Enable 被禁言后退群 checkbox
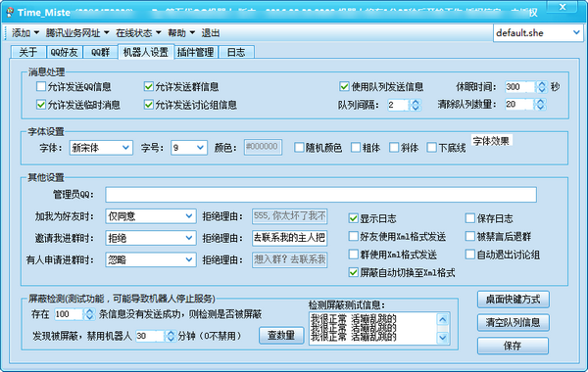The width and height of the screenshot is (588, 372). click(x=469, y=236)
